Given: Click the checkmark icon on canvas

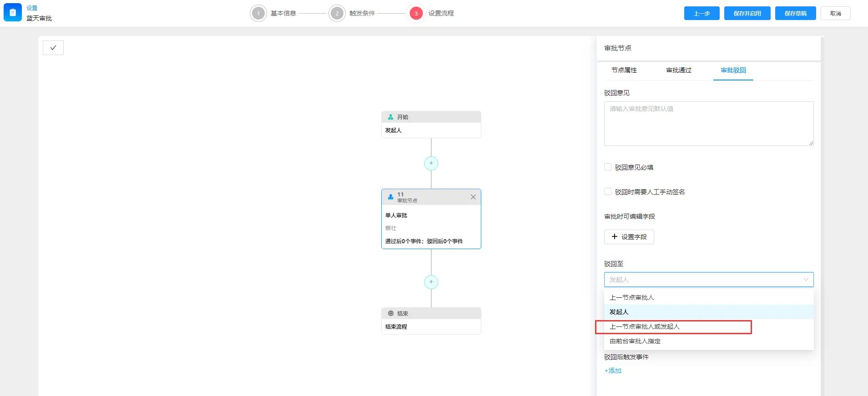Looking at the screenshot, I should 53,48.
